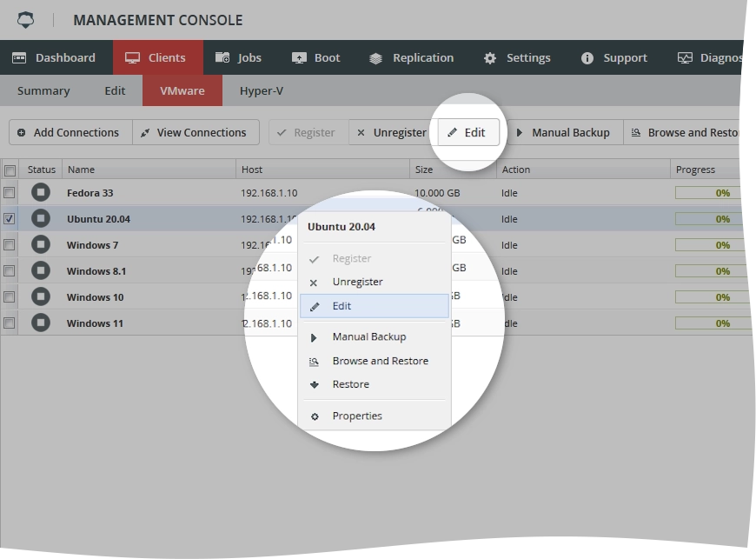
Task: Select the Fedora 33 name cell
Action: pos(90,193)
